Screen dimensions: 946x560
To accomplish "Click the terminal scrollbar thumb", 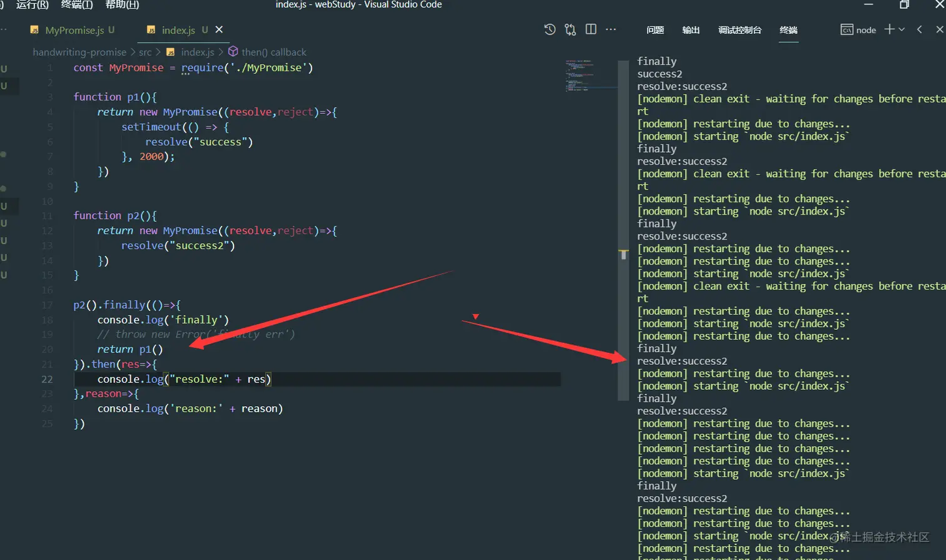I will tap(623, 230).
